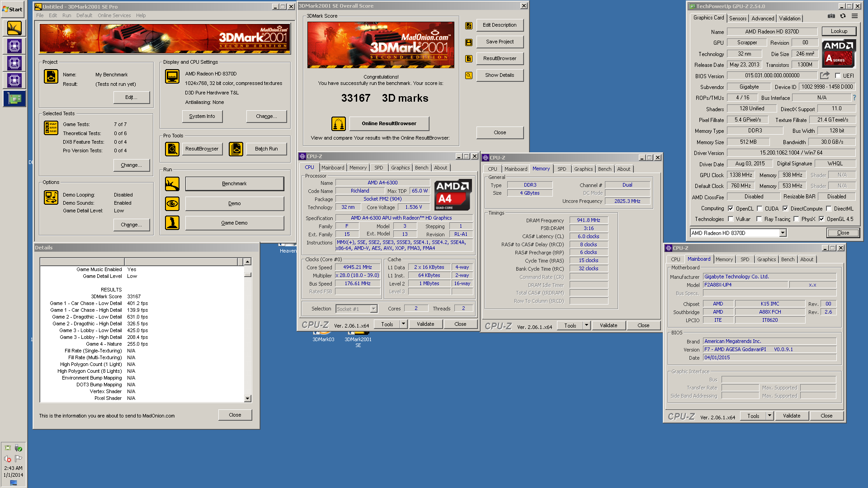
Task: Click the Bus Interface question mark in GPU-Z
Action: (x=854, y=98)
